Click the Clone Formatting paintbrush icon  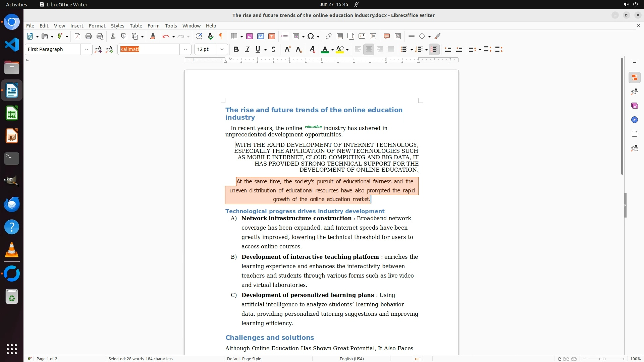(x=153, y=37)
